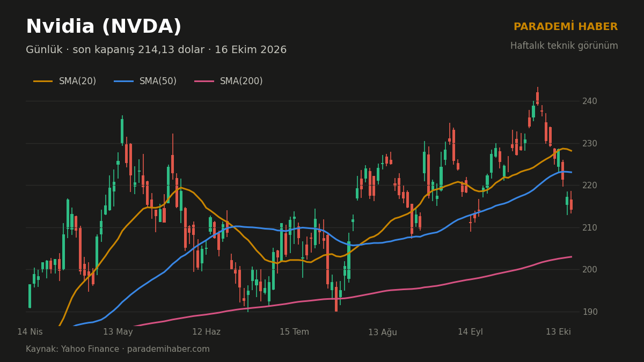This screenshot has width=644, height=362.
Task: Click the 14 Eyl date axis label
Action: pyautogui.click(x=471, y=332)
